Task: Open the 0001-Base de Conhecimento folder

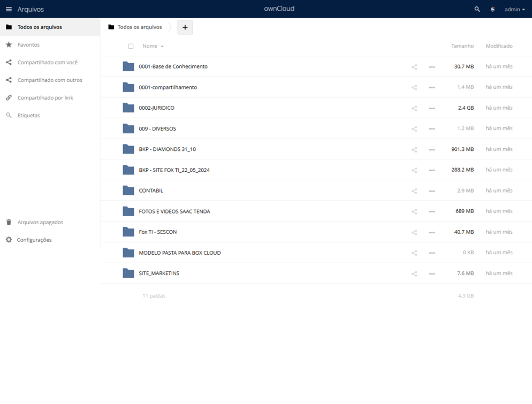Action: coord(173,66)
